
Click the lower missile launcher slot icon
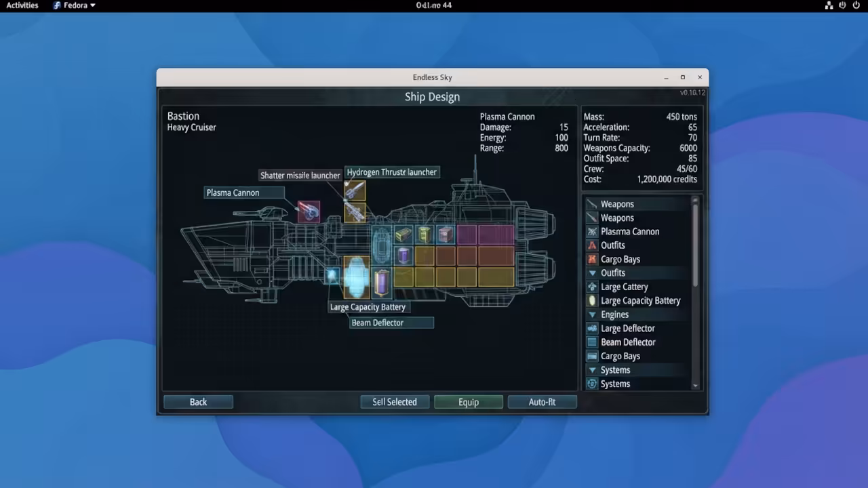355,212
